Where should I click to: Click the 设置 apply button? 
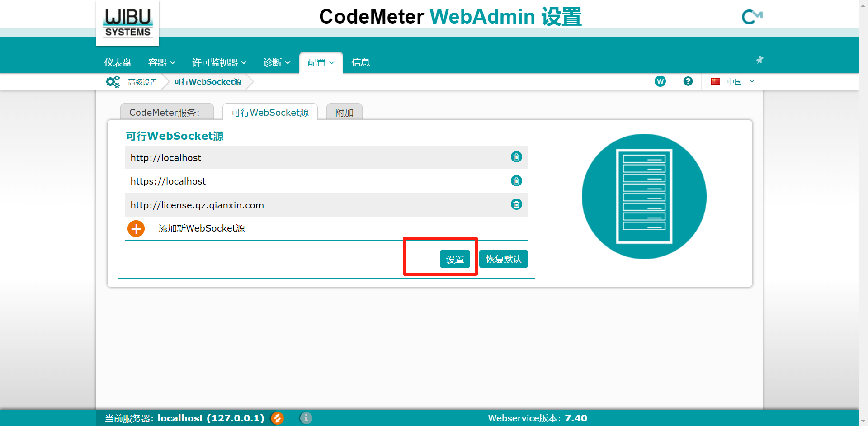coord(455,259)
